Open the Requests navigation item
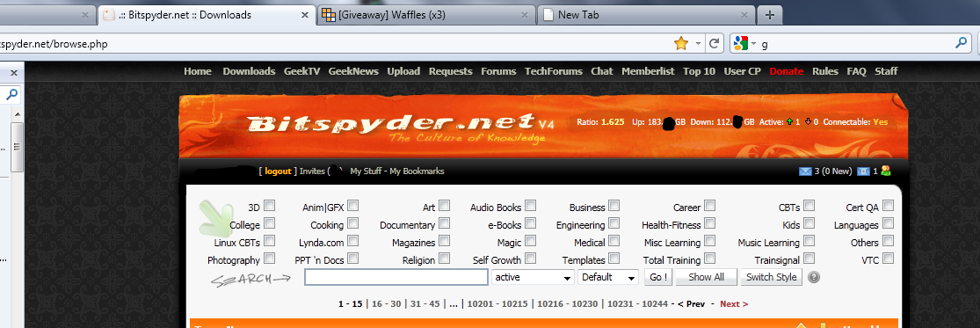Viewport: 980px width, 328px height. click(x=450, y=71)
